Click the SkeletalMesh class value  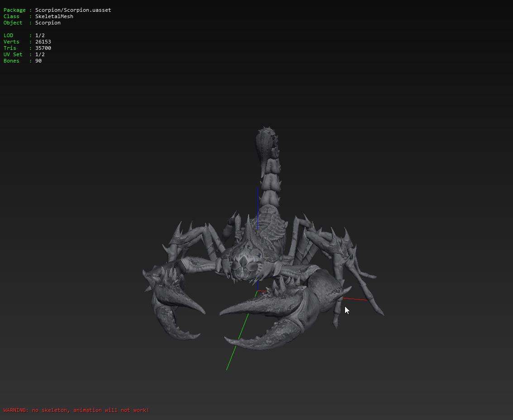(54, 16)
